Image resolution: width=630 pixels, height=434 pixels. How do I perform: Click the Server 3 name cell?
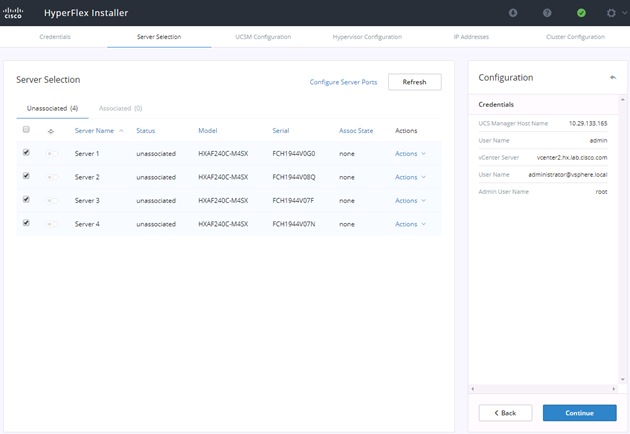tap(87, 201)
